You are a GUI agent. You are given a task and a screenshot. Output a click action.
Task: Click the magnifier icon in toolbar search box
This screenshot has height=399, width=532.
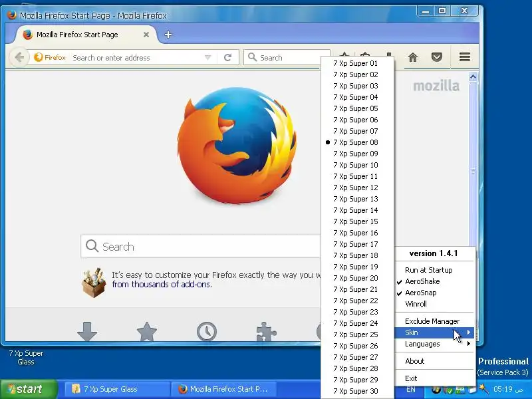pyautogui.click(x=252, y=57)
